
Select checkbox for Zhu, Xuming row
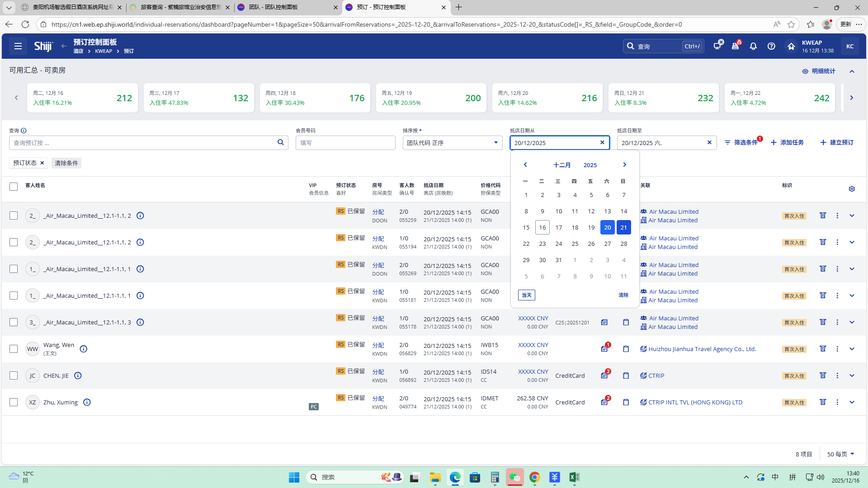[x=14, y=402]
